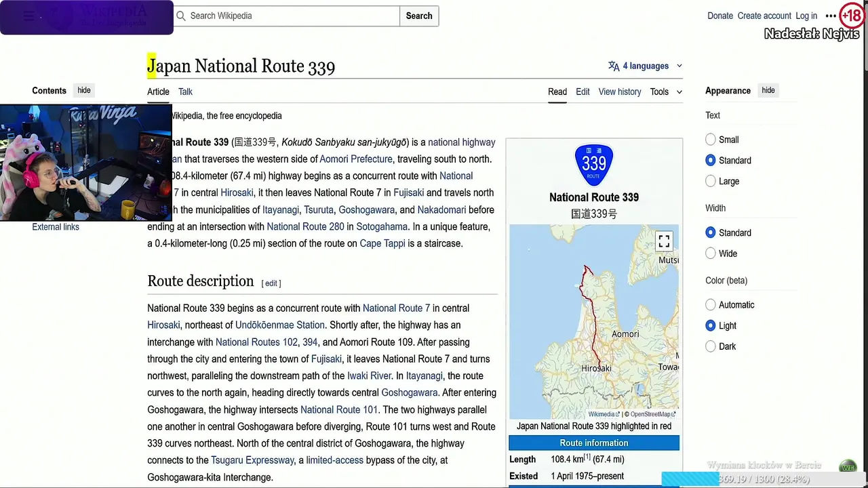Open the Itayanagi link in intro

point(281,210)
